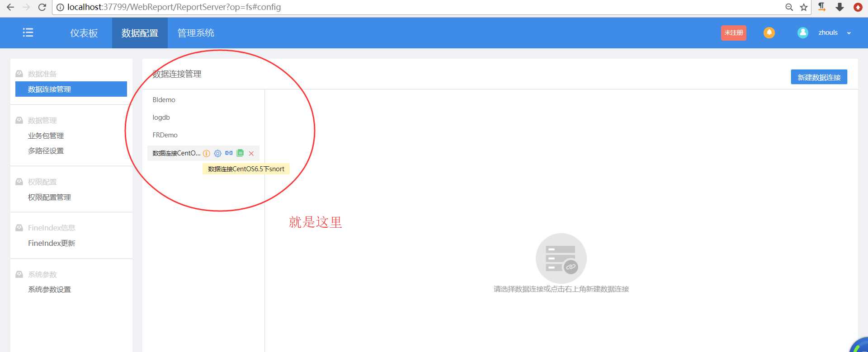Click the 权限配置 section header icon
The image size is (868, 352).
[x=19, y=182]
